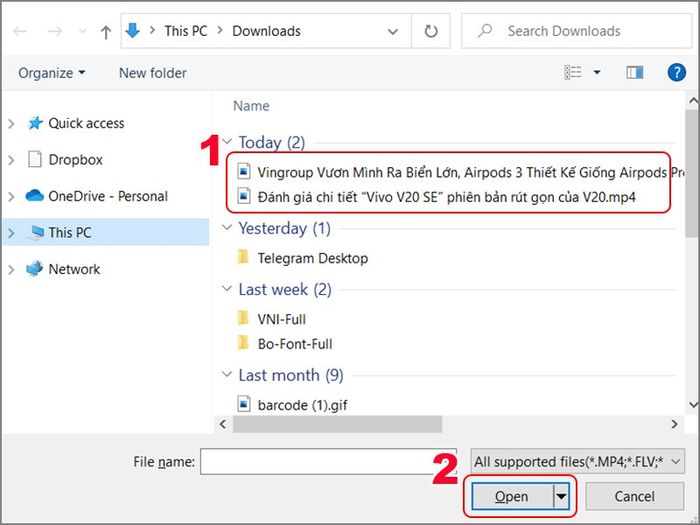The height and width of the screenshot is (525, 700).
Task: Expand the address bar history dropdown
Action: pyautogui.click(x=392, y=31)
